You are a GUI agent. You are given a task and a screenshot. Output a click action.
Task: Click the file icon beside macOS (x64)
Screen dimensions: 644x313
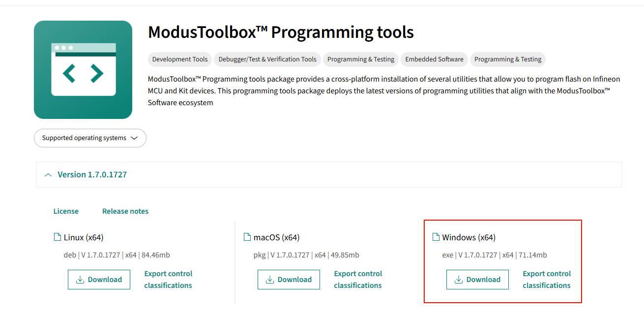click(247, 237)
